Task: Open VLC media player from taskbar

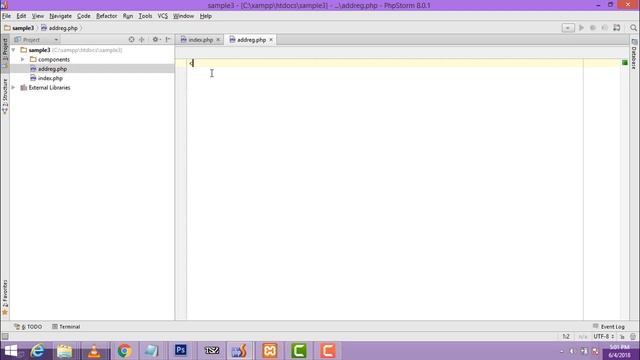Action: pos(94,351)
